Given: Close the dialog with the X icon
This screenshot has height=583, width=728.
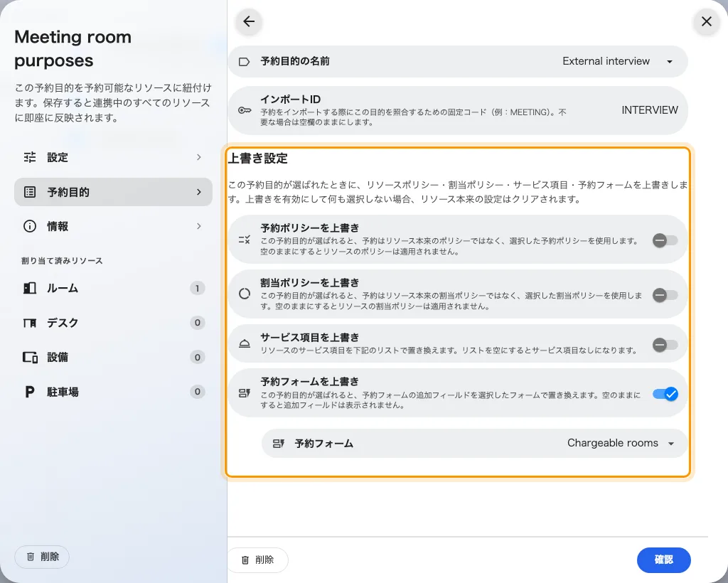Looking at the screenshot, I should coord(706,21).
